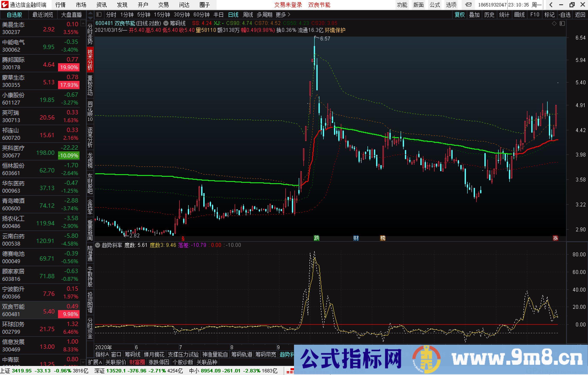Select 腾邦国际 in watchlist
The image size is (588, 375).
click(x=40, y=63)
